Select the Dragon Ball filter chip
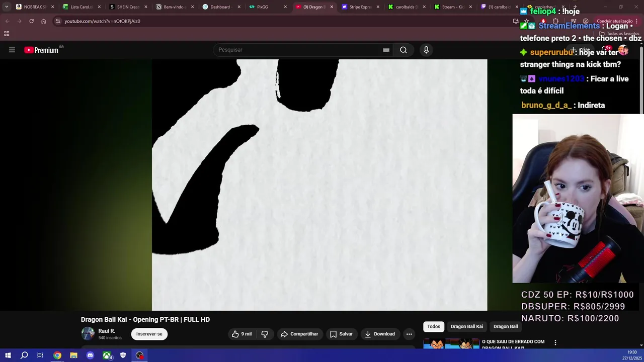This screenshot has width=644, height=362. click(506, 326)
